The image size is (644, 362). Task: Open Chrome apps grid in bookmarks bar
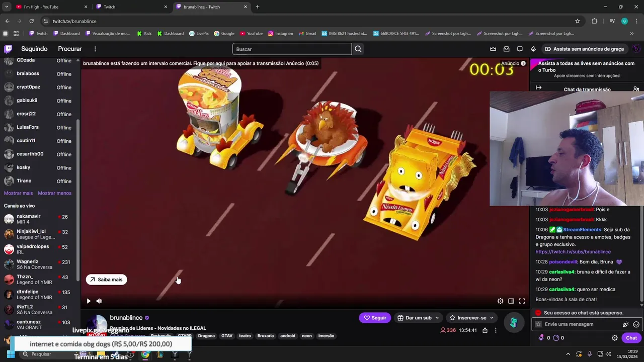point(16,34)
